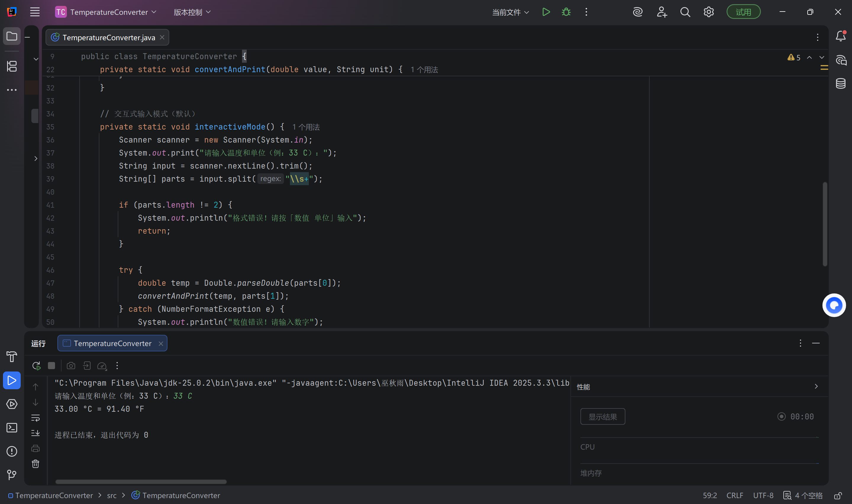Open the Database tool window icon
This screenshot has width=852, height=504.
click(x=840, y=83)
